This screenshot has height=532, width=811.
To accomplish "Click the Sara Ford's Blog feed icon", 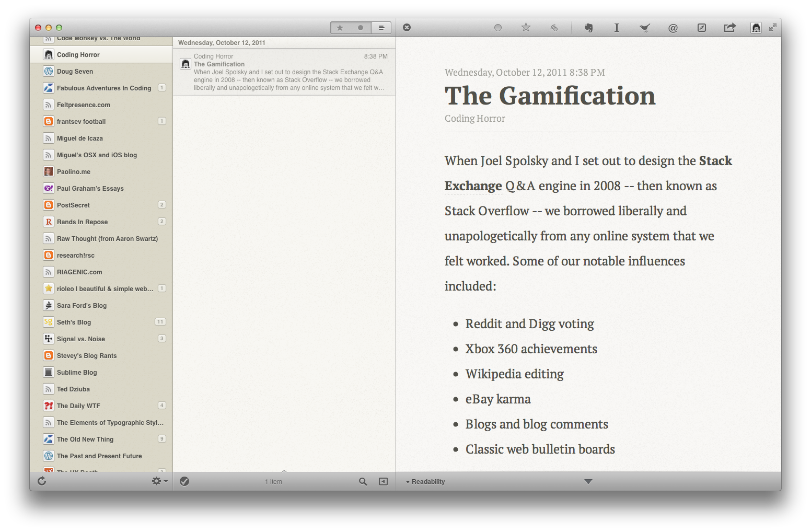I will tap(49, 305).
